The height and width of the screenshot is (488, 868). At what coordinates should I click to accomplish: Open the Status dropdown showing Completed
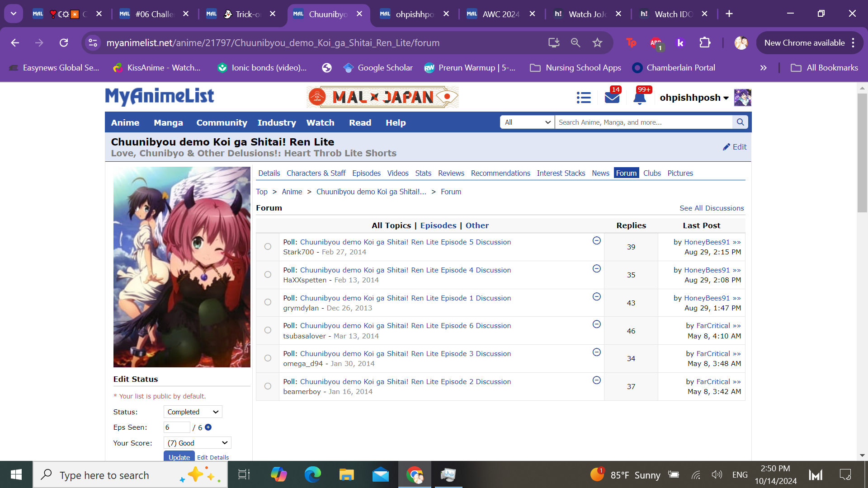(193, 412)
